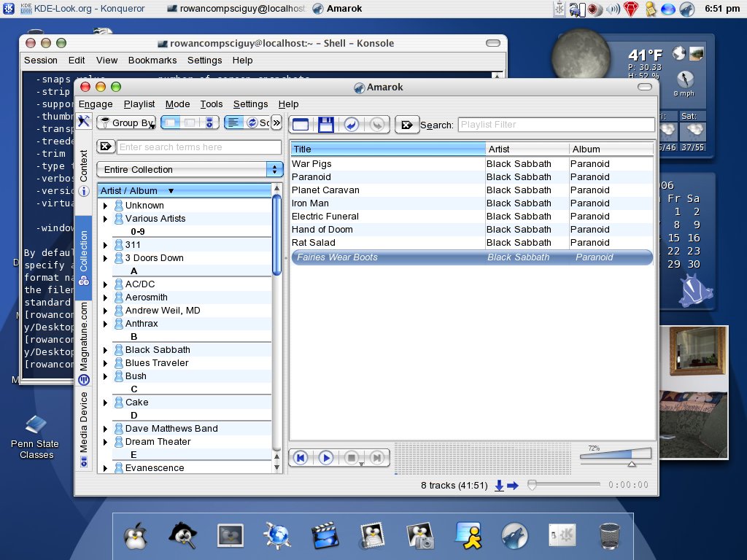The width and height of the screenshot is (747, 560).
Task: Click the blue undo arrow icon
Action: click(352, 125)
